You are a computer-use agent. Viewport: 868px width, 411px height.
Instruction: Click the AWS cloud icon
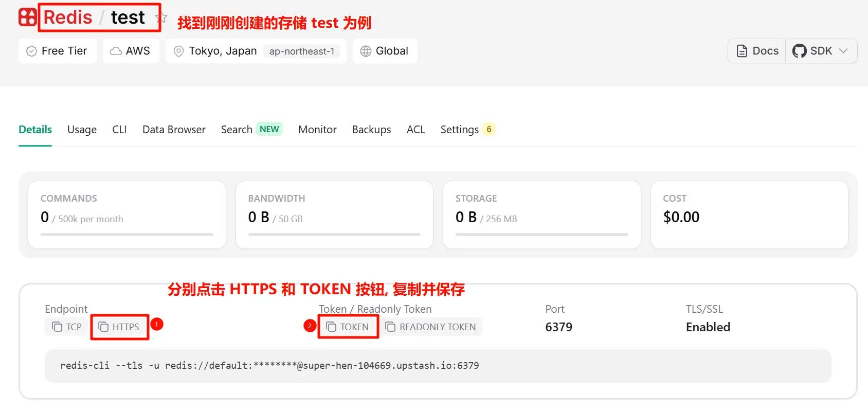[116, 51]
